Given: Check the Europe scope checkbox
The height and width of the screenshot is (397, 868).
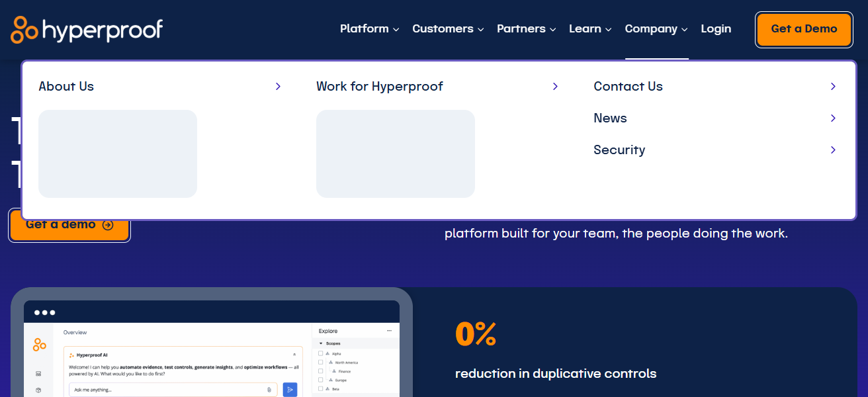Looking at the screenshot, I should click(x=321, y=380).
